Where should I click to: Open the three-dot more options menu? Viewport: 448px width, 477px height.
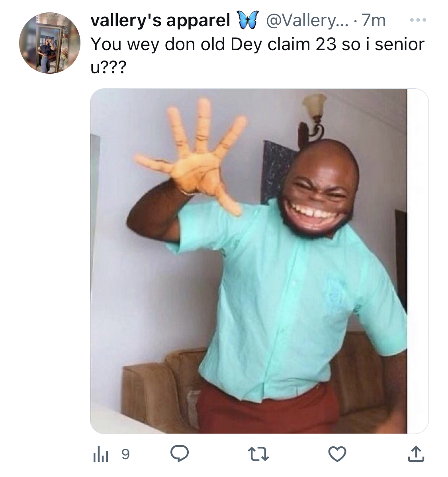[x=418, y=20]
